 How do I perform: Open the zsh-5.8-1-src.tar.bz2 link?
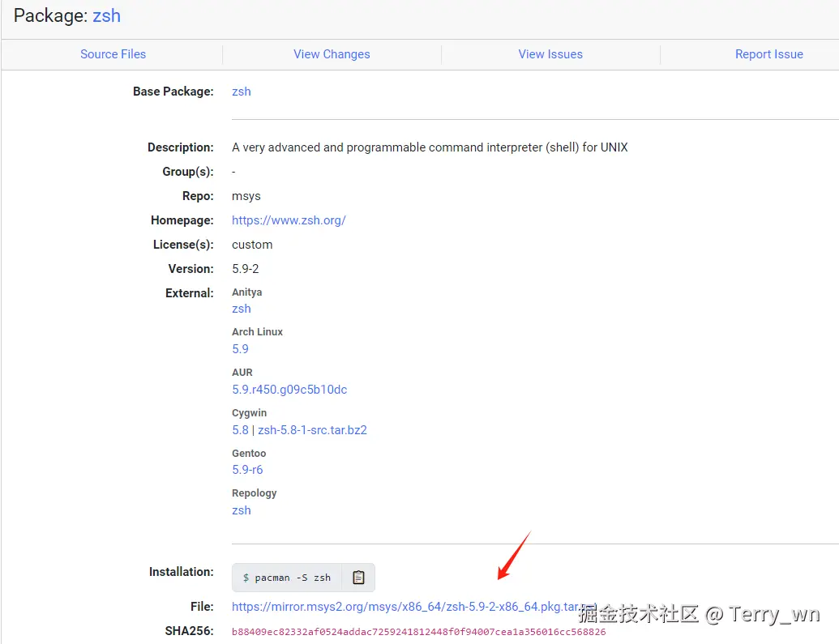tap(312, 430)
